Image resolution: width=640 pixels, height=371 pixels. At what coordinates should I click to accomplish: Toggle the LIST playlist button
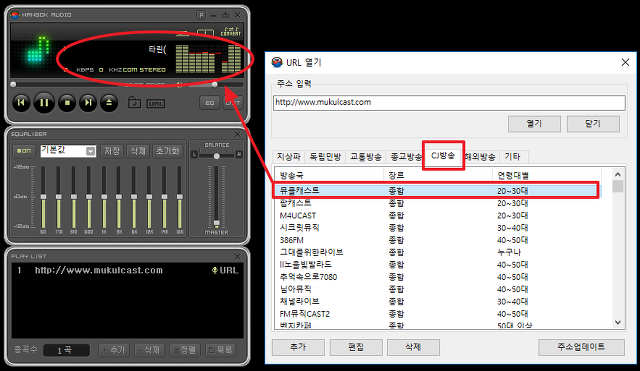[x=233, y=103]
